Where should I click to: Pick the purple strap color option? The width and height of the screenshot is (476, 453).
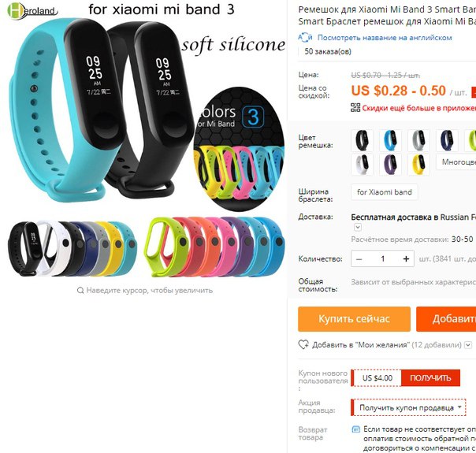390,165
